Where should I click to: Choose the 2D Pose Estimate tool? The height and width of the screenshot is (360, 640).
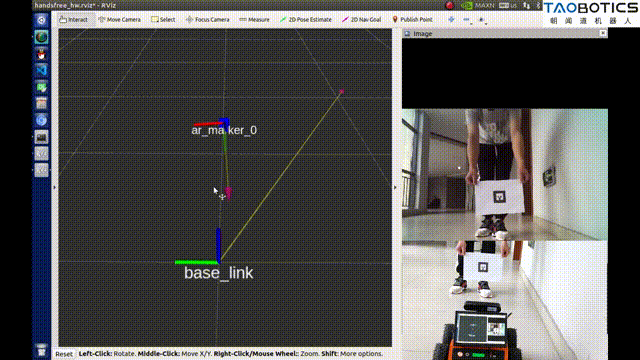tap(306, 19)
